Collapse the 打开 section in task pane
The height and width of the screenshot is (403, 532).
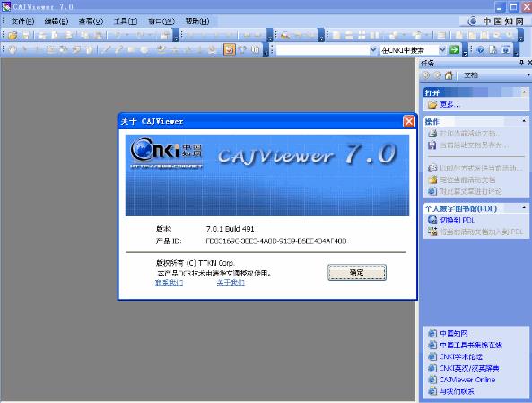[524, 92]
